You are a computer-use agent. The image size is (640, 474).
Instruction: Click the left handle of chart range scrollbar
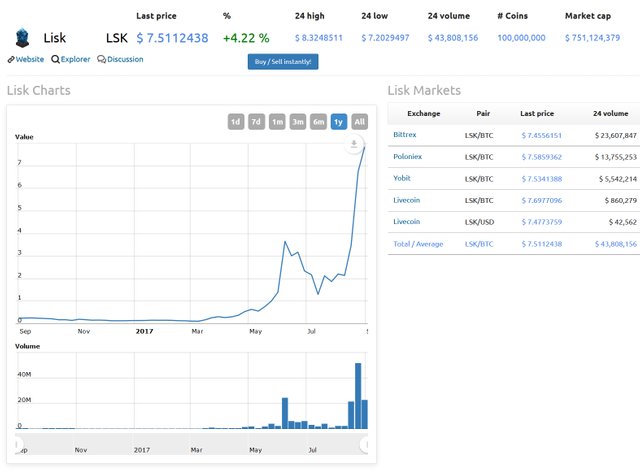pyautogui.click(x=18, y=444)
